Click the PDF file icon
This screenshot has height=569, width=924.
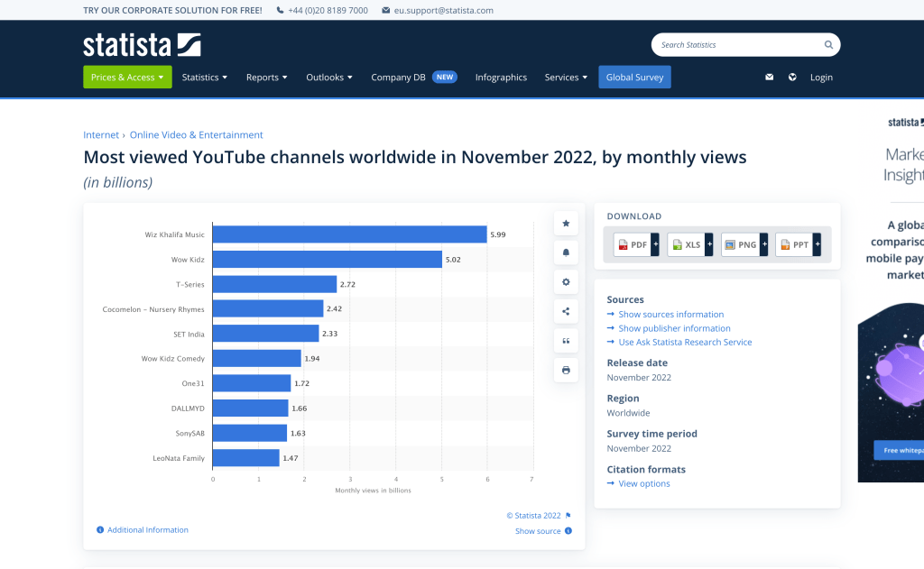pyautogui.click(x=623, y=245)
